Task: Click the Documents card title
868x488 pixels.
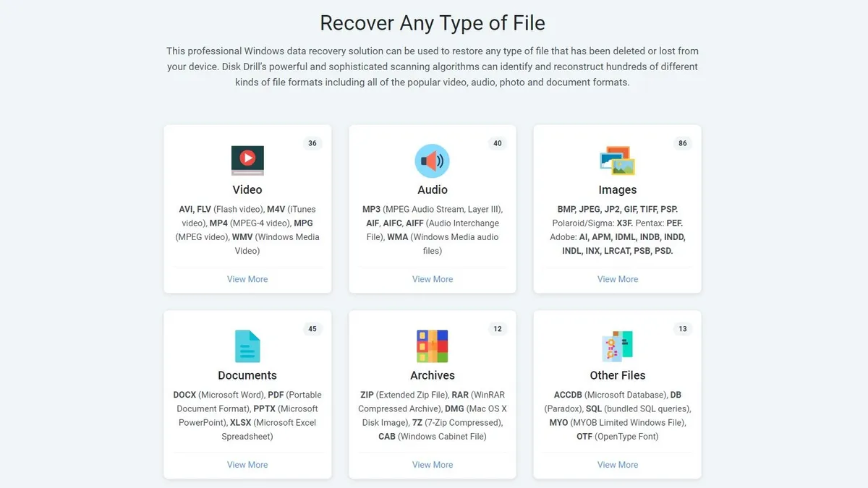Action: pos(247,375)
